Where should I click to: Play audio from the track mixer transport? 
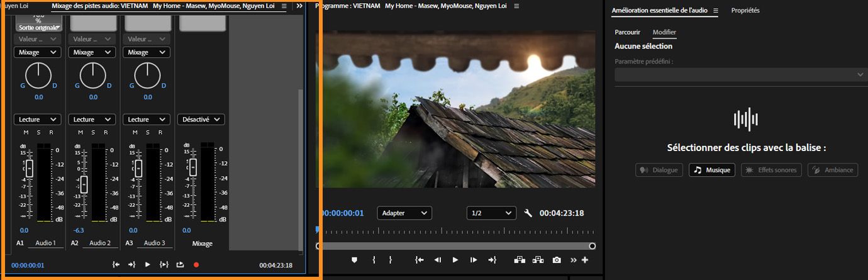coord(147,265)
